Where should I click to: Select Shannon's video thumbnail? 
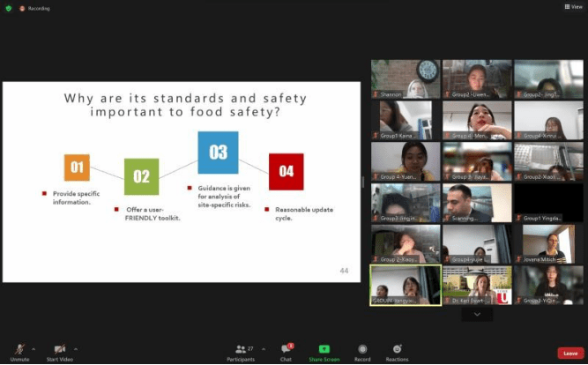(406, 78)
